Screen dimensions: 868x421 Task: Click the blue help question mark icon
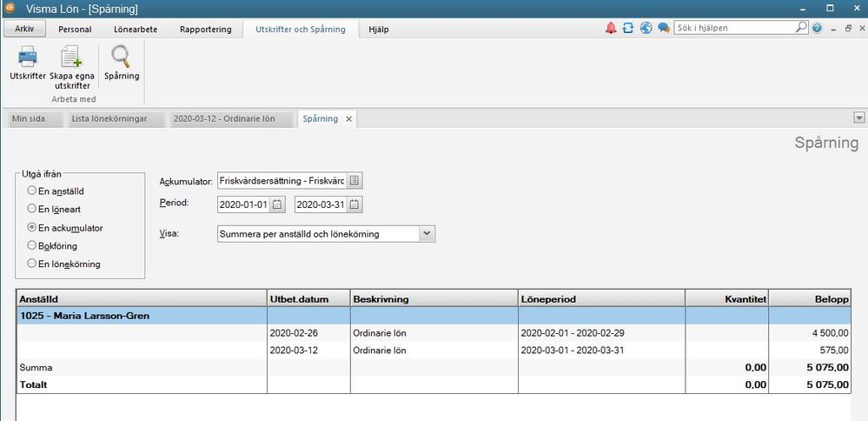[817, 29]
